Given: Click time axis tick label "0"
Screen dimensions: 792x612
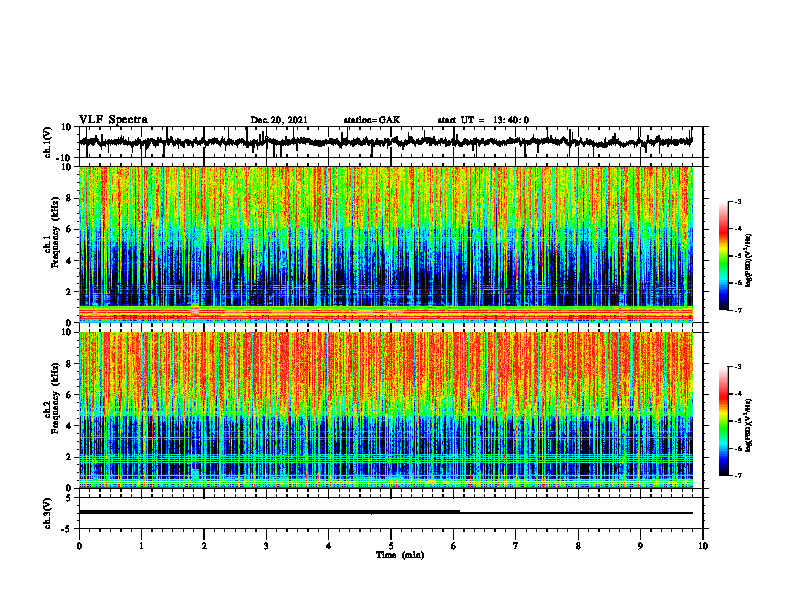Looking at the screenshot, I should pos(79,546).
